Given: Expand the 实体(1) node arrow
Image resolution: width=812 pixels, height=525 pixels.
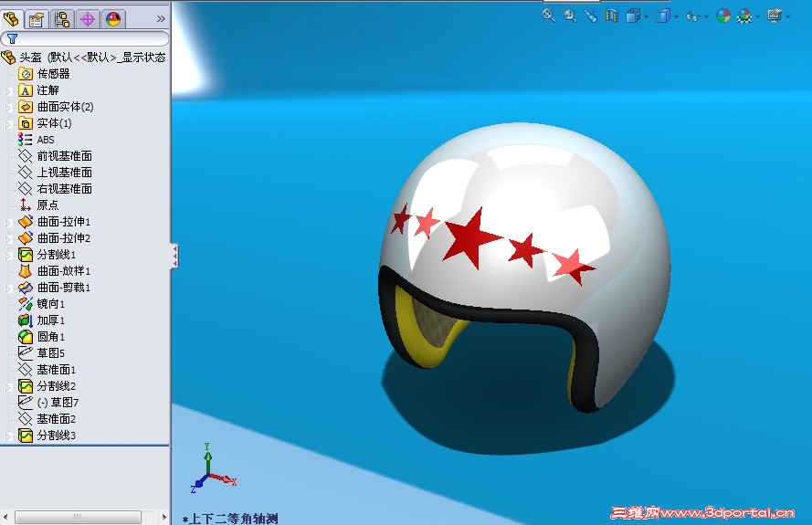Looking at the screenshot, I should [8, 124].
